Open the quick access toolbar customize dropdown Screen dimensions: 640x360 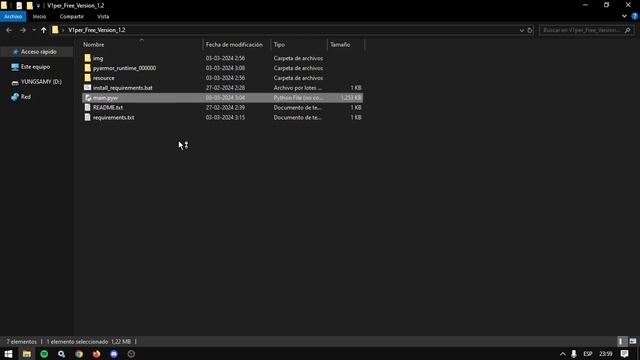click(38, 6)
